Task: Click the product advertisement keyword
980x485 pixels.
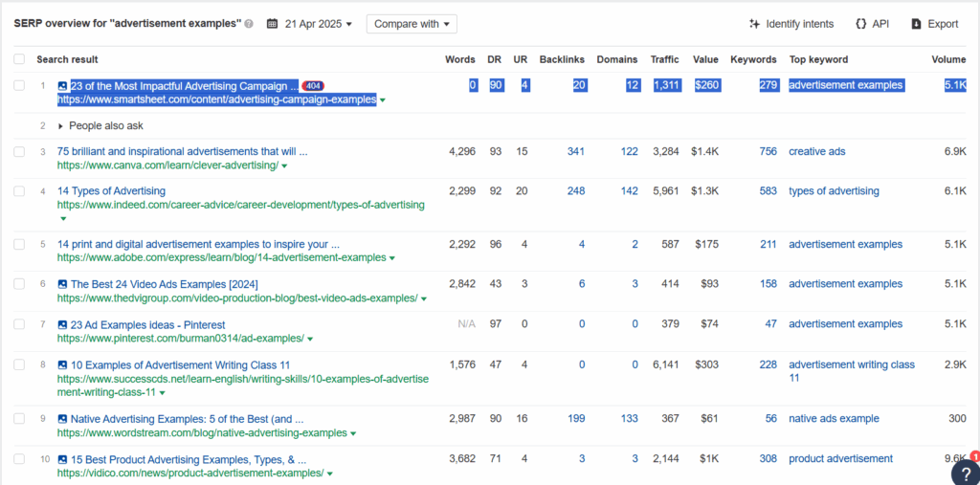Action: pyautogui.click(x=840, y=459)
